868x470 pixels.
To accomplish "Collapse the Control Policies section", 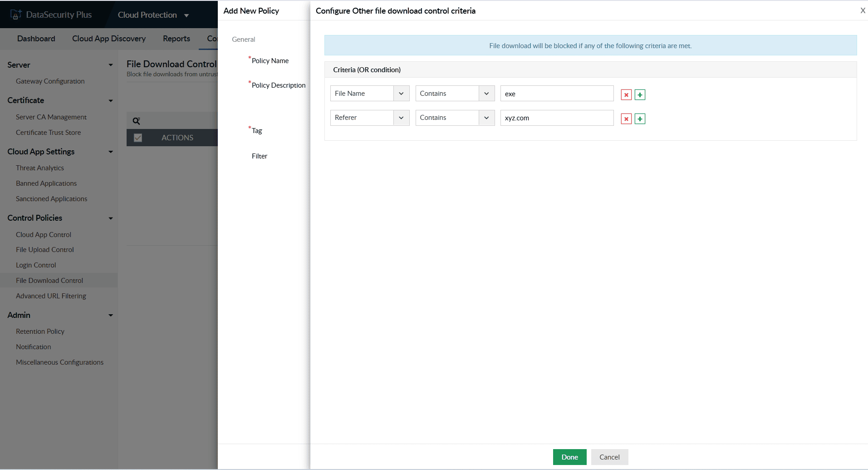I will coord(111,218).
